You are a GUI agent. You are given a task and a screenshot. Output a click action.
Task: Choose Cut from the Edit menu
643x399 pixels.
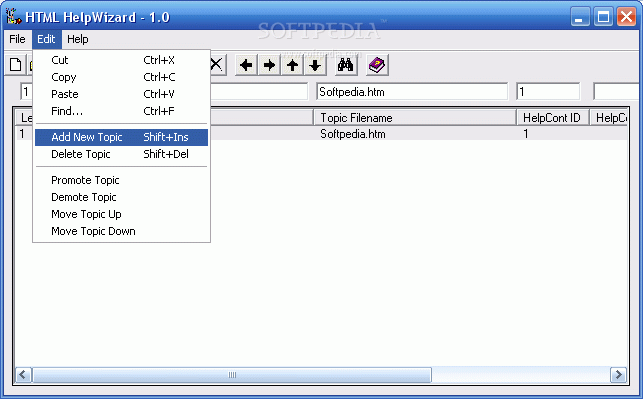[121, 60]
